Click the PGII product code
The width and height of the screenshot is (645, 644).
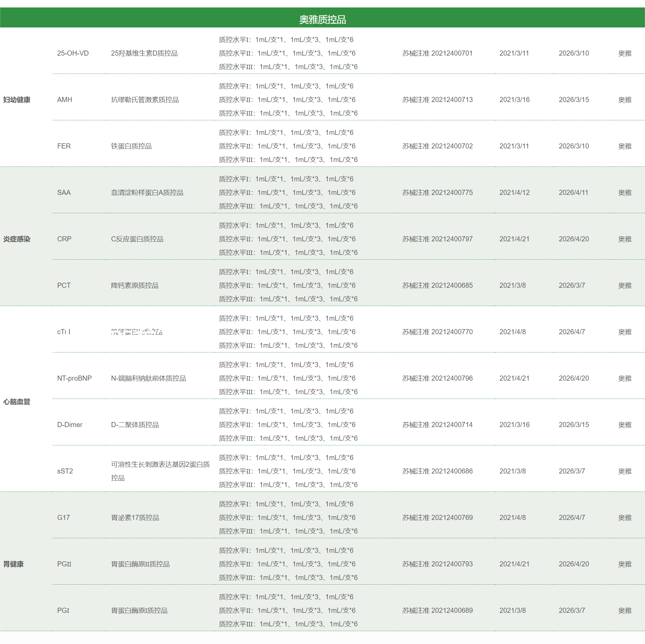[64, 564]
